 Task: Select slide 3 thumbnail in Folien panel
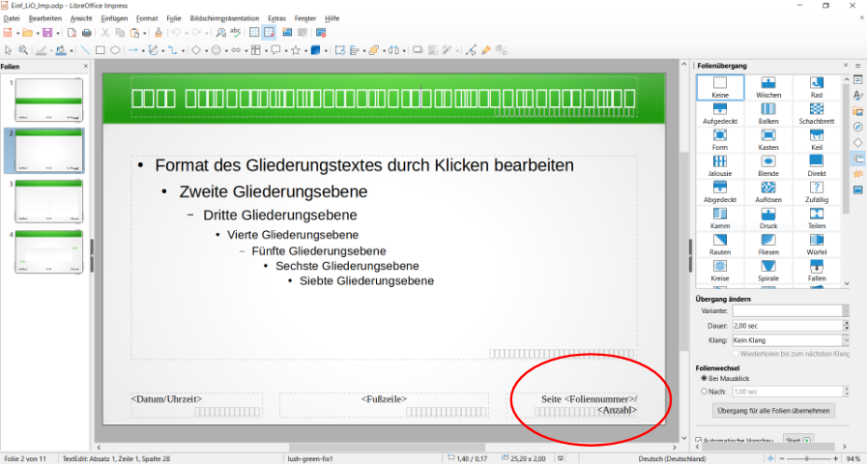click(x=49, y=199)
